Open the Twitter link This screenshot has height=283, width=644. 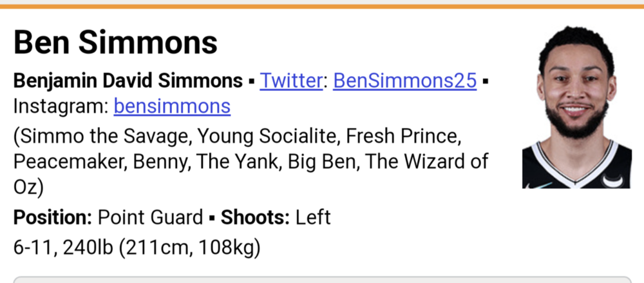click(x=290, y=81)
